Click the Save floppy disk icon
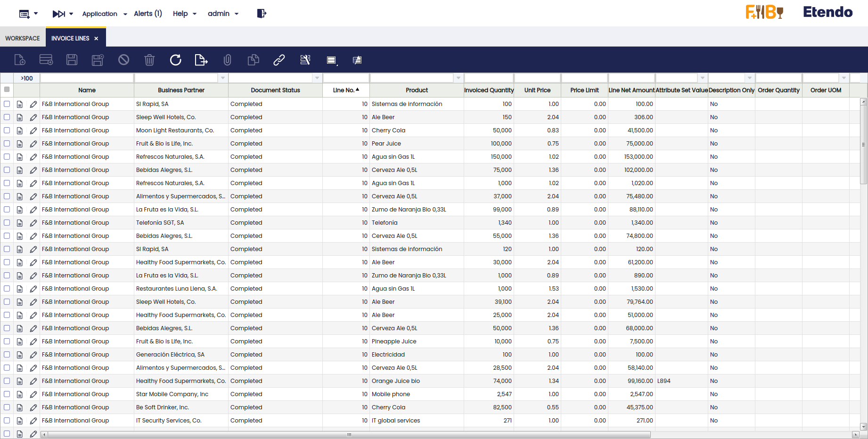The height and width of the screenshot is (439, 868). [x=72, y=60]
